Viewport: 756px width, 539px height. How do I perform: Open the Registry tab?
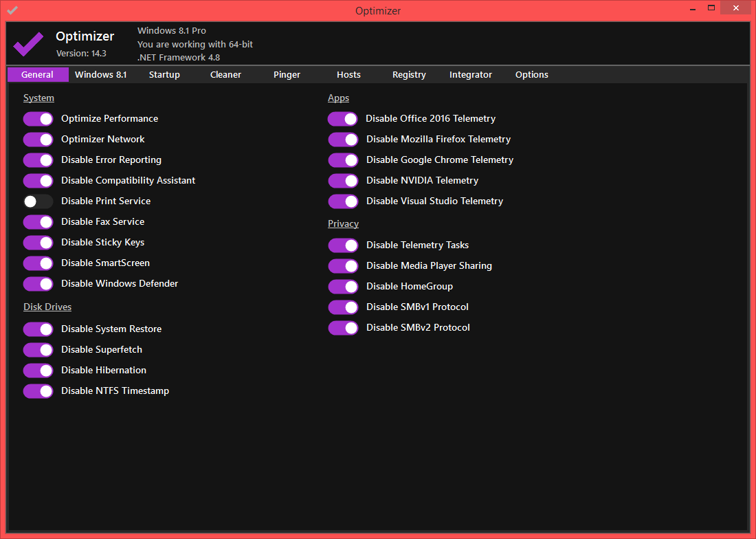coord(409,75)
